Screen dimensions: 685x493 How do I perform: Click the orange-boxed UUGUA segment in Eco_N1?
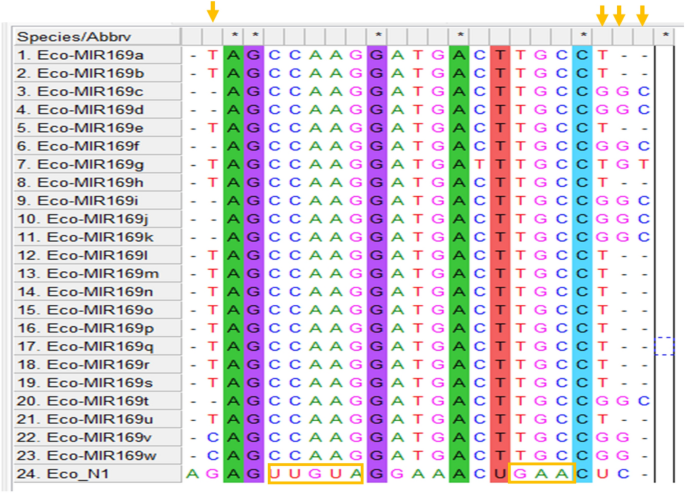[x=315, y=472]
